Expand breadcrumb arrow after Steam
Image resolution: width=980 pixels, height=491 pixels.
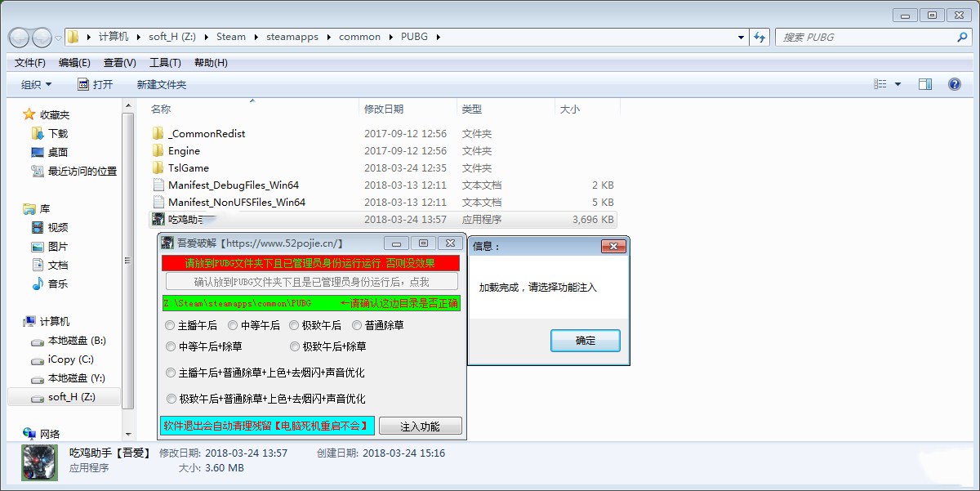(256, 37)
